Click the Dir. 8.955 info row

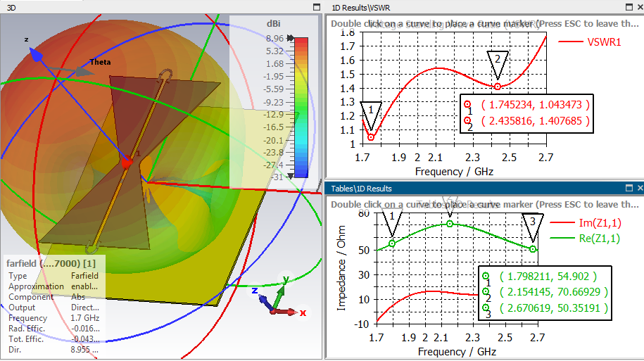53,350
